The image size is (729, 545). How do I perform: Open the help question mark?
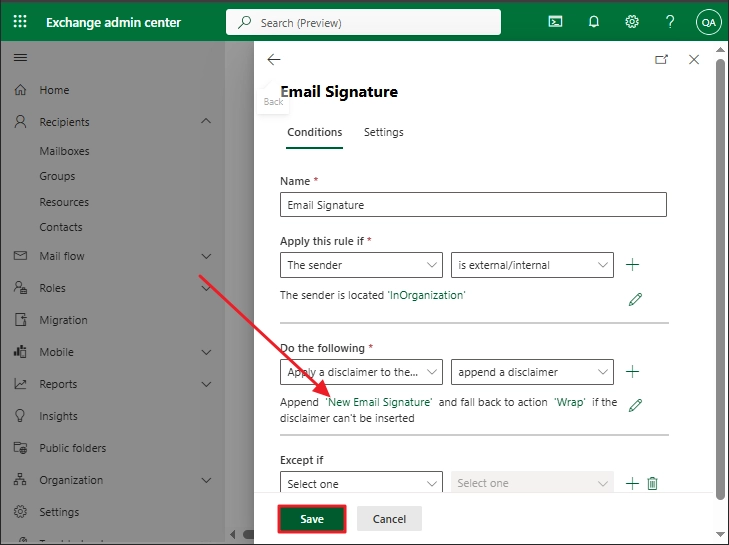point(670,21)
